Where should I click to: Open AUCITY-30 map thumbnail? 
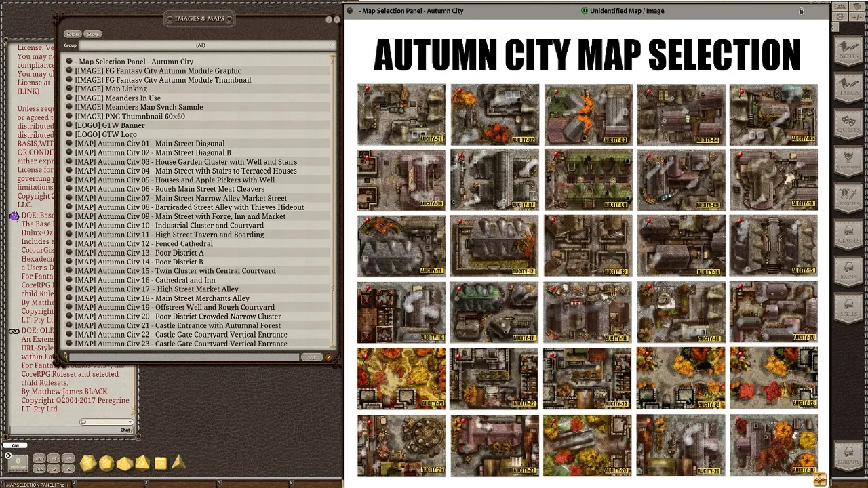point(773,445)
